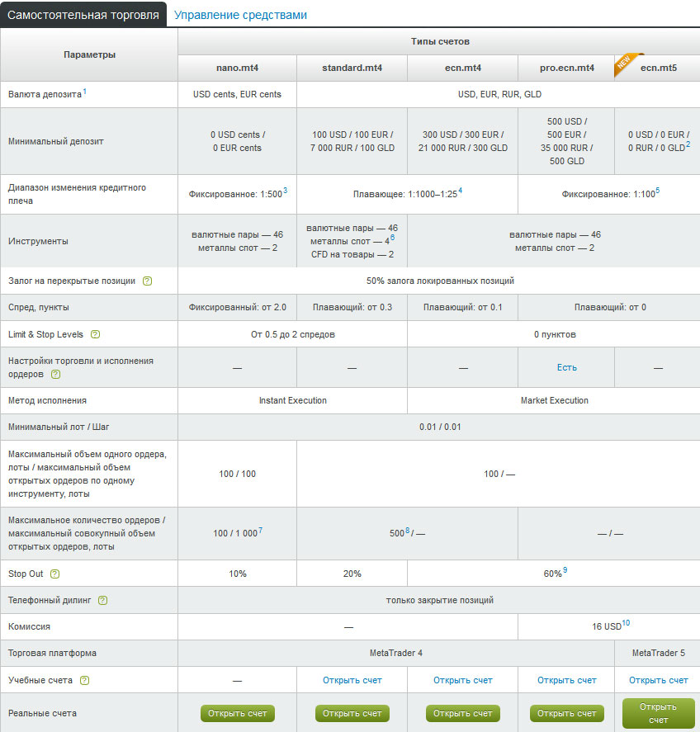Open help icon for Телефонный дилинг
The image size is (700, 732).
pos(103,601)
